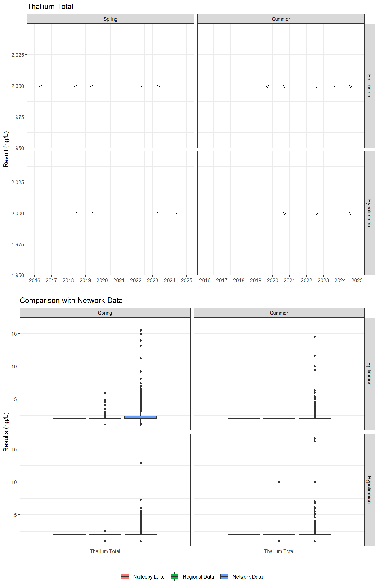Click the 'Result (ng/L)' axis title
The height and width of the screenshot is (588, 378).
tap(6, 149)
